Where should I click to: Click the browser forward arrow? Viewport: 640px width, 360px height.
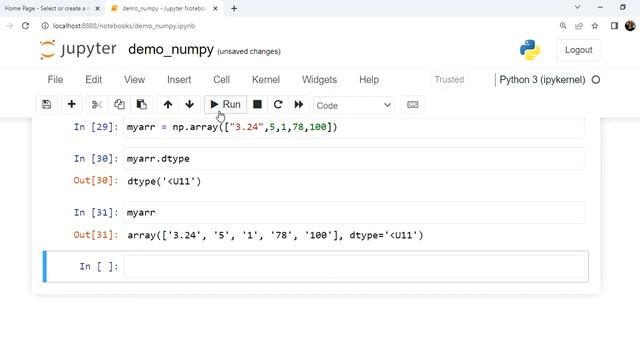tap(9, 26)
